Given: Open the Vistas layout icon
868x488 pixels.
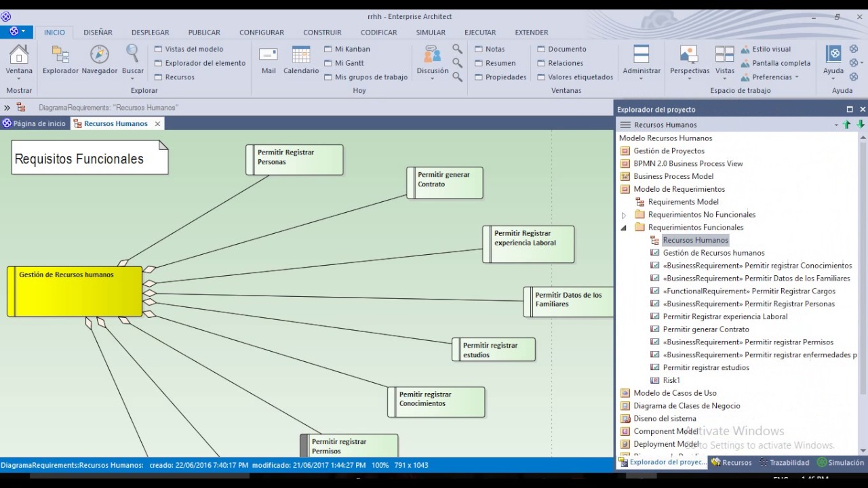Looking at the screenshot, I should coord(725,55).
